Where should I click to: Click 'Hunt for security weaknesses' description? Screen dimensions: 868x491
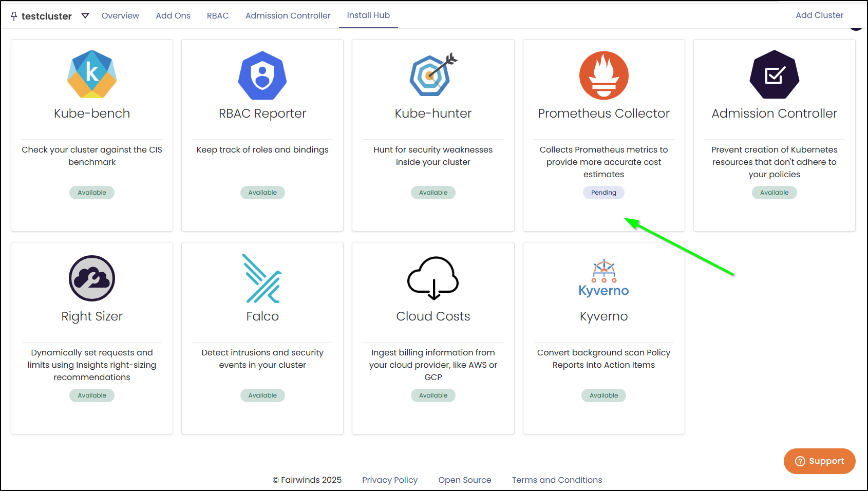433,156
